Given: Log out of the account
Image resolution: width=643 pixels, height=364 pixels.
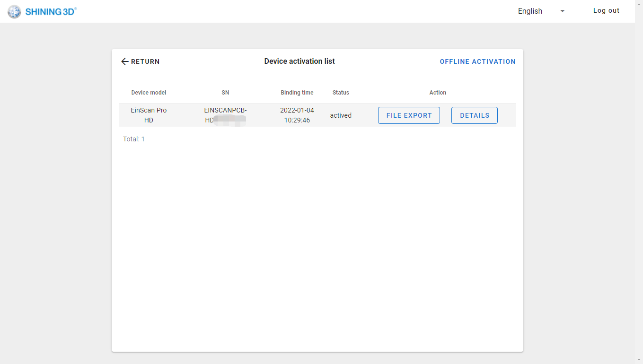Looking at the screenshot, I should point(606,11).
